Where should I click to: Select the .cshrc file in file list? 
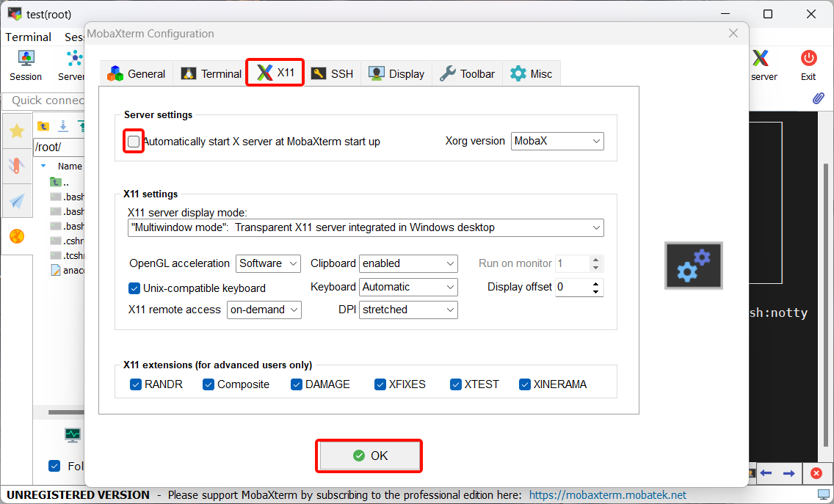(x=67, y=241)
